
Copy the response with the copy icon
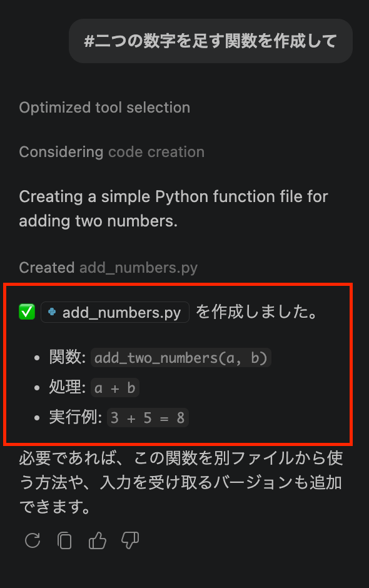click(x=64, y=540)
